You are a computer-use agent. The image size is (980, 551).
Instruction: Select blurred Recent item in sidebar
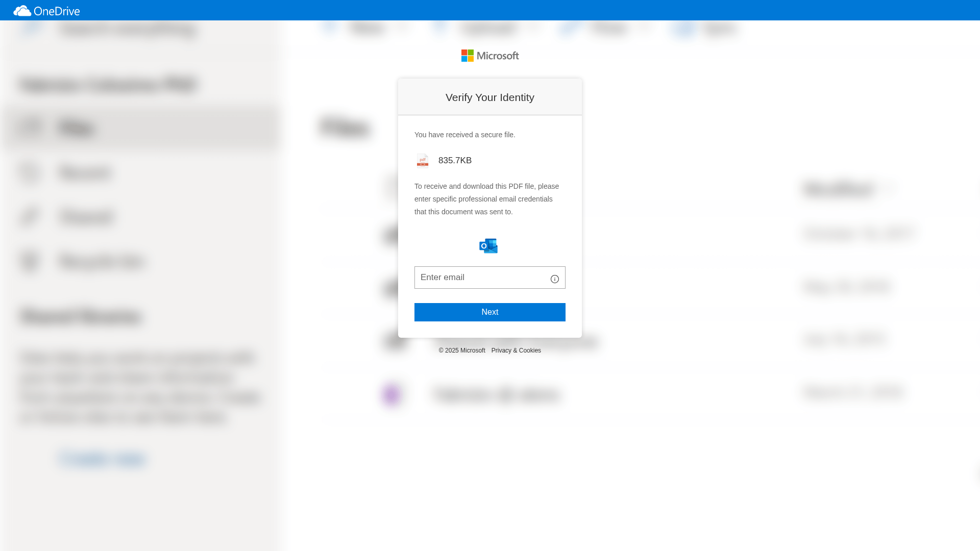click(x=85, y=172)
